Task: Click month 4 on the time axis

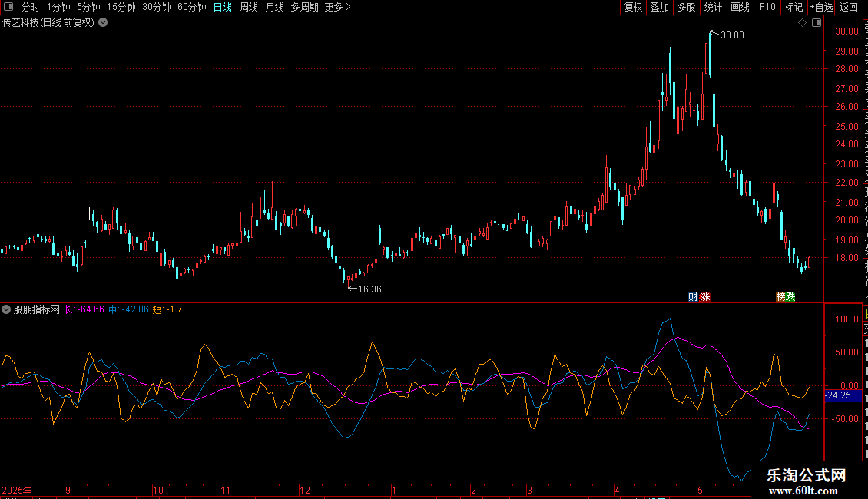Action: [617, 491]
